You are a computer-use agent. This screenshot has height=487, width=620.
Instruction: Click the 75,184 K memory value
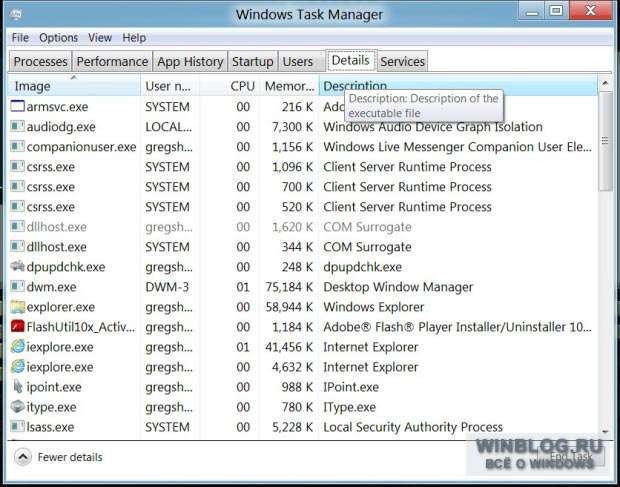click(289, 287)
